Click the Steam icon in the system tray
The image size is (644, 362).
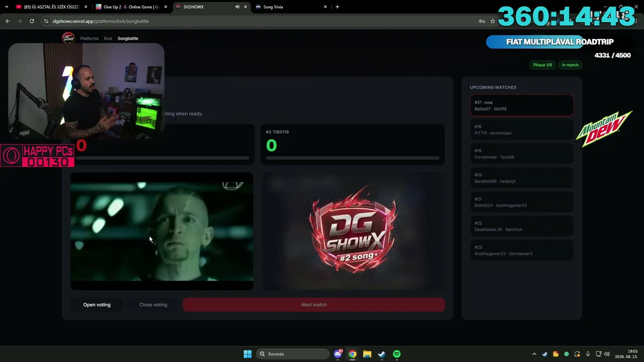tap(545, 354)
